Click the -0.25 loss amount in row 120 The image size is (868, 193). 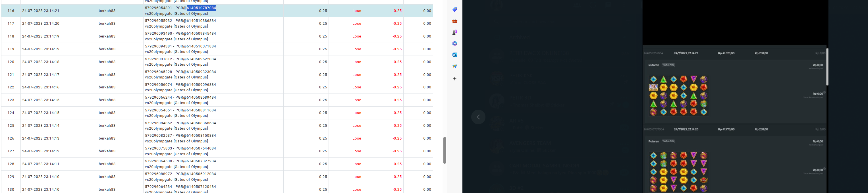[x=397, y=62]
